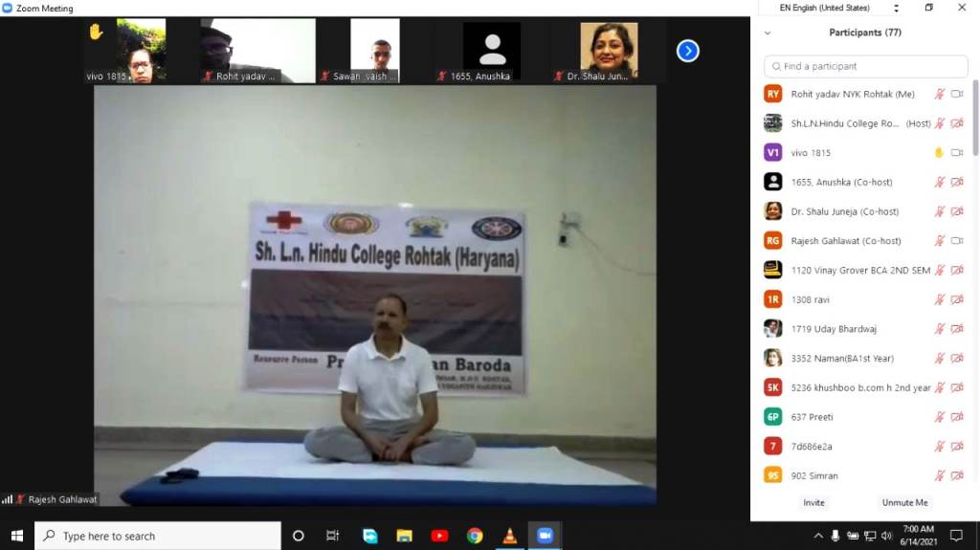This screenshot has height=550, width=980.
Task: Click the video-off icon for Sh.L.N.Hindu College host
Action: 957,123
